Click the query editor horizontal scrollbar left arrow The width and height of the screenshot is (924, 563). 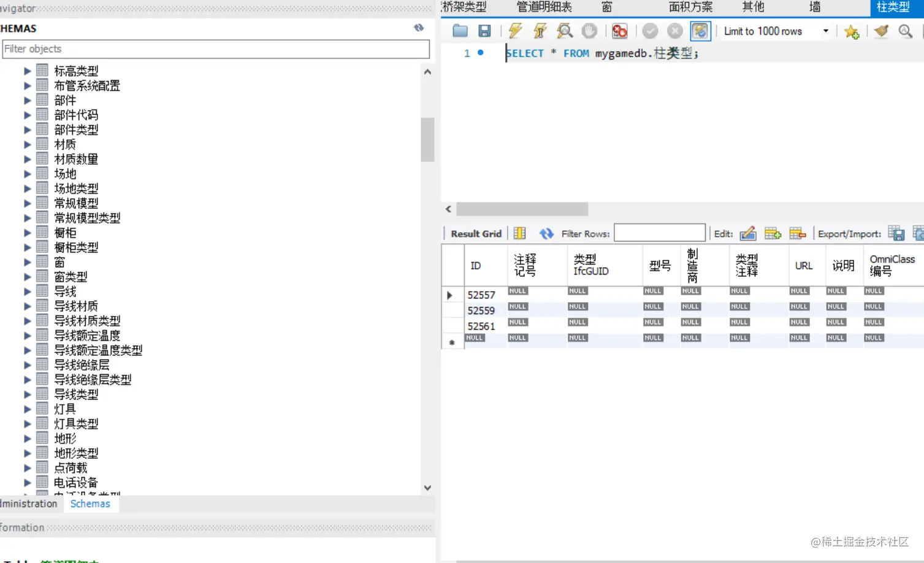pyautogui.click(x=449, y=209)
